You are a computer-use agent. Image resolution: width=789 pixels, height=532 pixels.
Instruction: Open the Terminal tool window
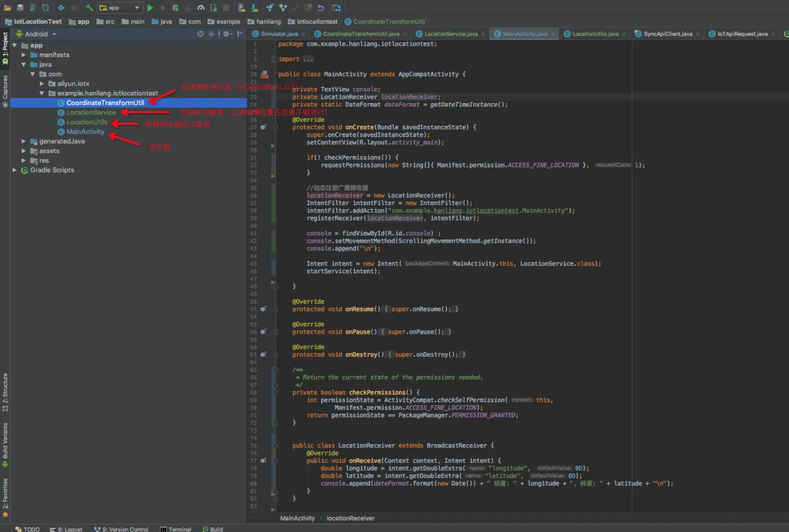(176, 529)
